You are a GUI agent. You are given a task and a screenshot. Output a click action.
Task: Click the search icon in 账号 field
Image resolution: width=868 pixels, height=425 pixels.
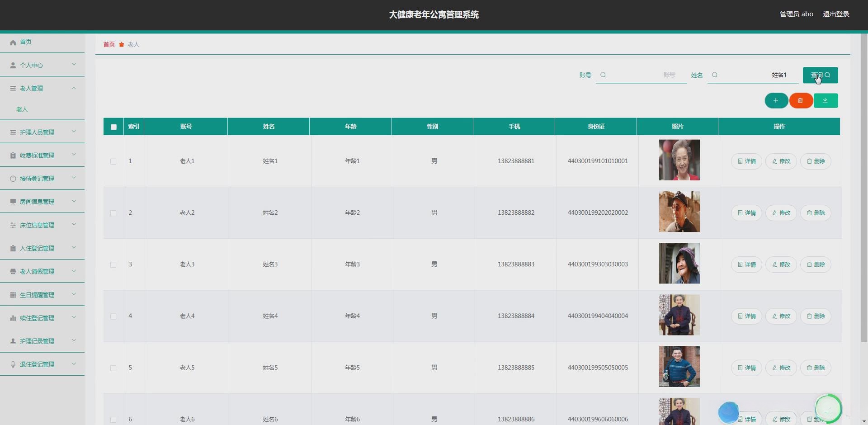click(603, 75)
